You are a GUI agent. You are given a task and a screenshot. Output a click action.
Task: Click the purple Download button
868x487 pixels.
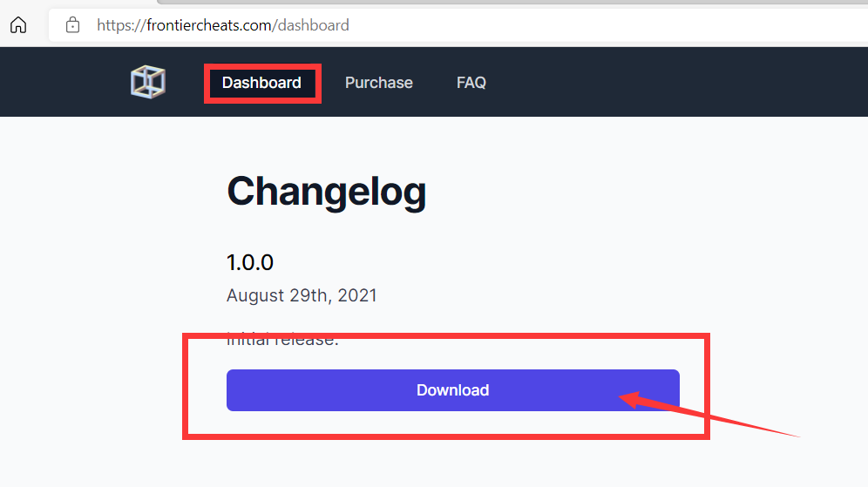click(453, 390)
